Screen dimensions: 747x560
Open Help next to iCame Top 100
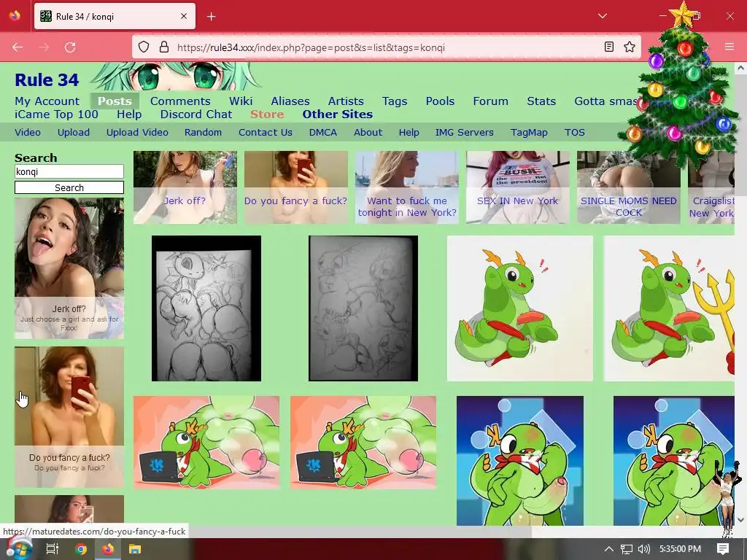(x=129, y=114)
